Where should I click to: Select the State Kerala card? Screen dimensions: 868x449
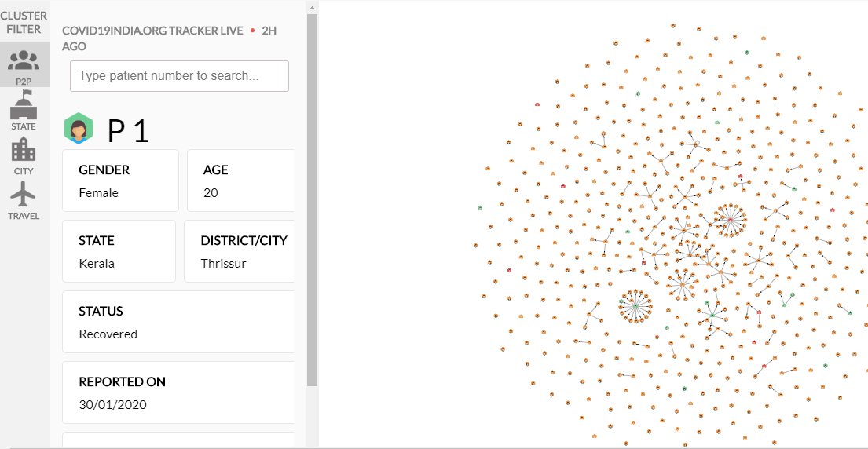click(119, 251)
